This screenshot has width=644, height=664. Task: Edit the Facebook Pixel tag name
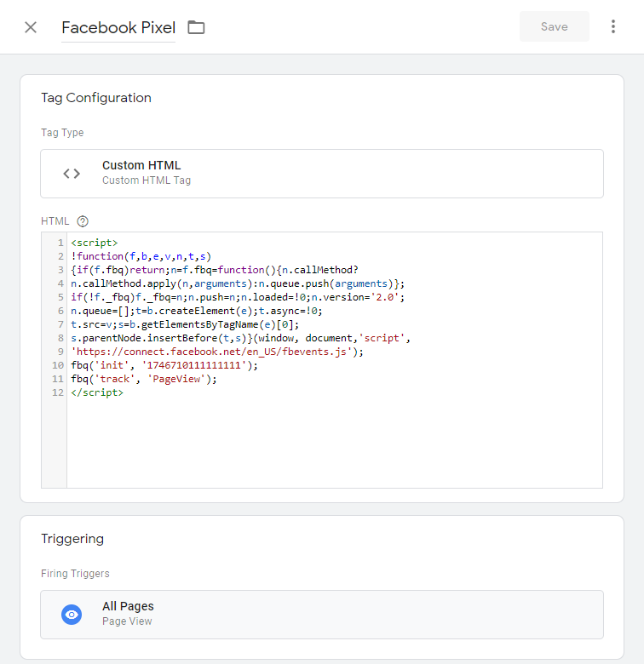118,28
